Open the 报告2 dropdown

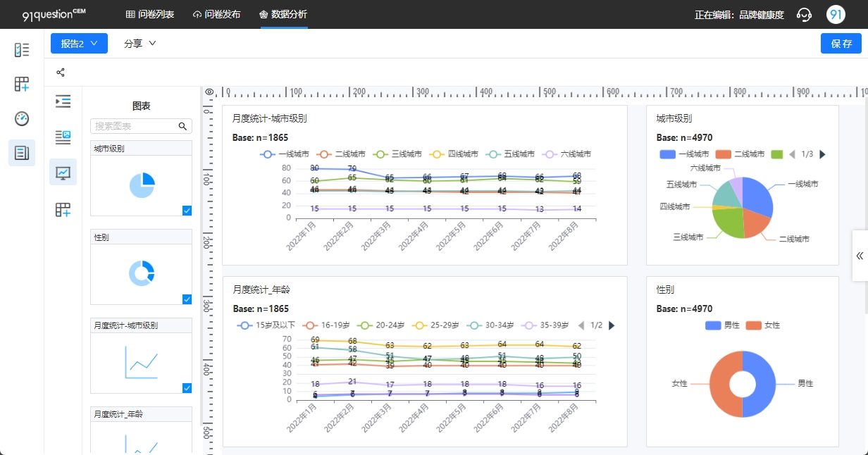point(79,44)
